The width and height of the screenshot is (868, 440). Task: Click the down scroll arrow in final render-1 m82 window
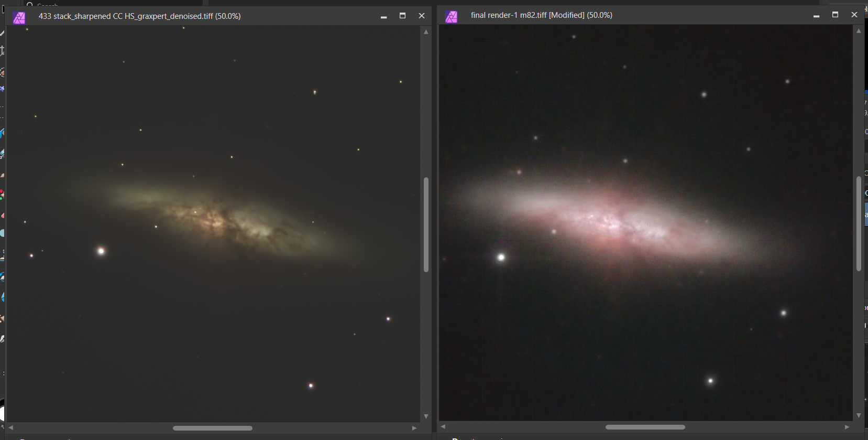point(859,415)
